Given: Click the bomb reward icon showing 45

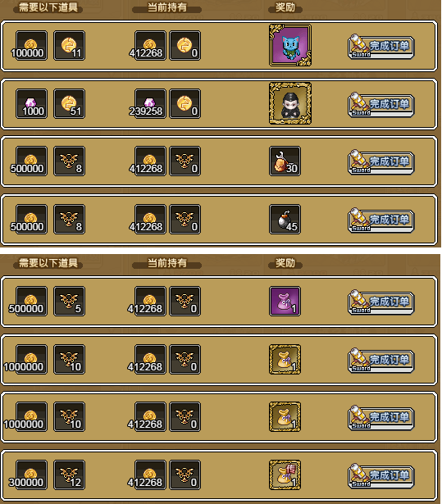Looking at the screenshot, I should (x=285, y=219).
